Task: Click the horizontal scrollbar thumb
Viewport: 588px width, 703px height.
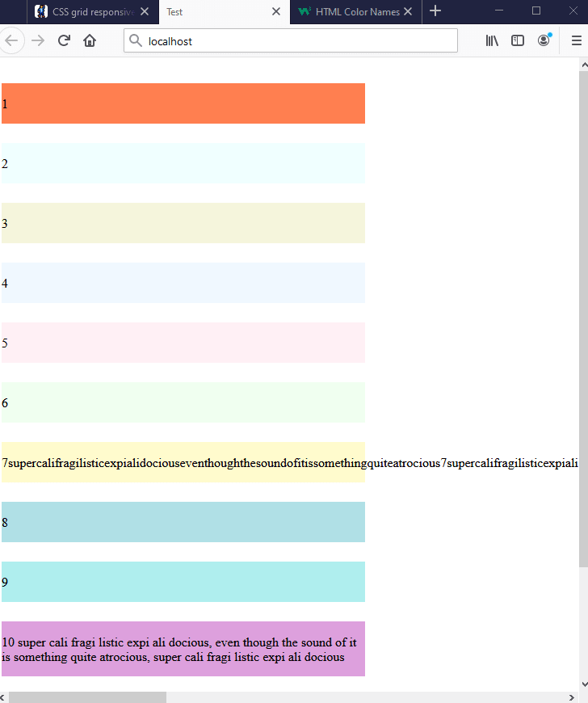Action: (87, 697)
